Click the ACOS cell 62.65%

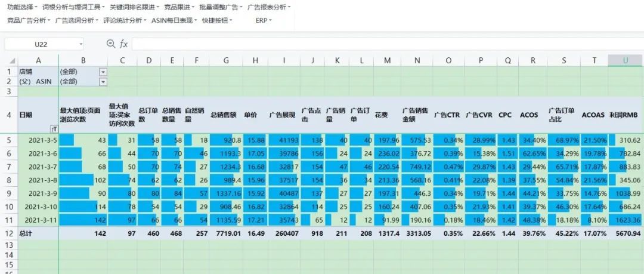[532, 153]
